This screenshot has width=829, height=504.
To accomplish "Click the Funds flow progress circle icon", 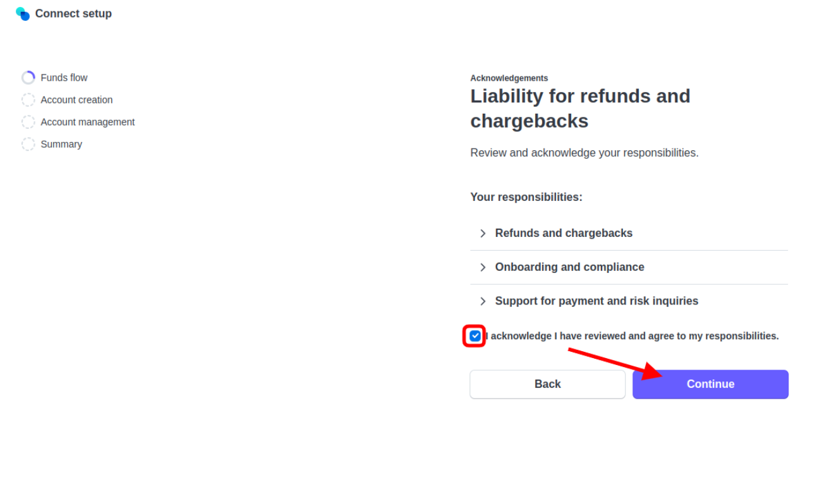I will point(28,78).
